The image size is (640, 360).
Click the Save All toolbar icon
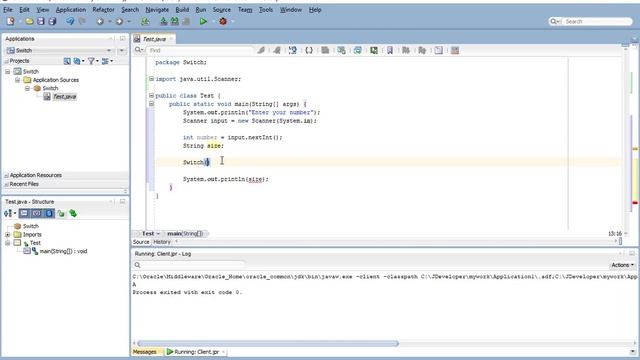52,21
